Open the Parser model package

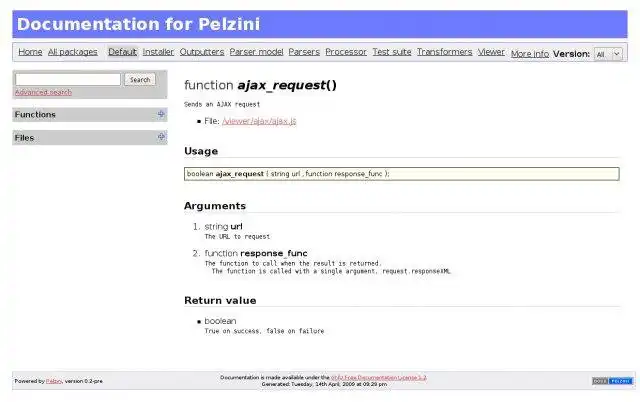(257, 52)
